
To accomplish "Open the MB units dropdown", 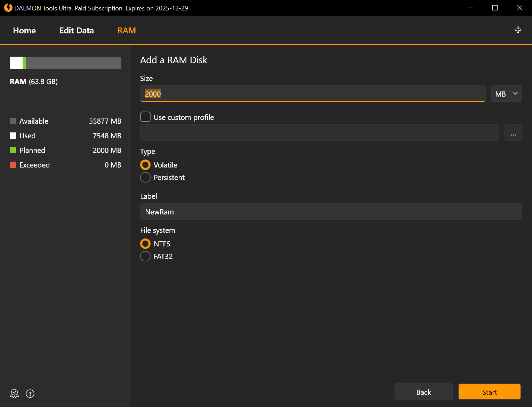I will pyautogui.click(x=506, y=93).
